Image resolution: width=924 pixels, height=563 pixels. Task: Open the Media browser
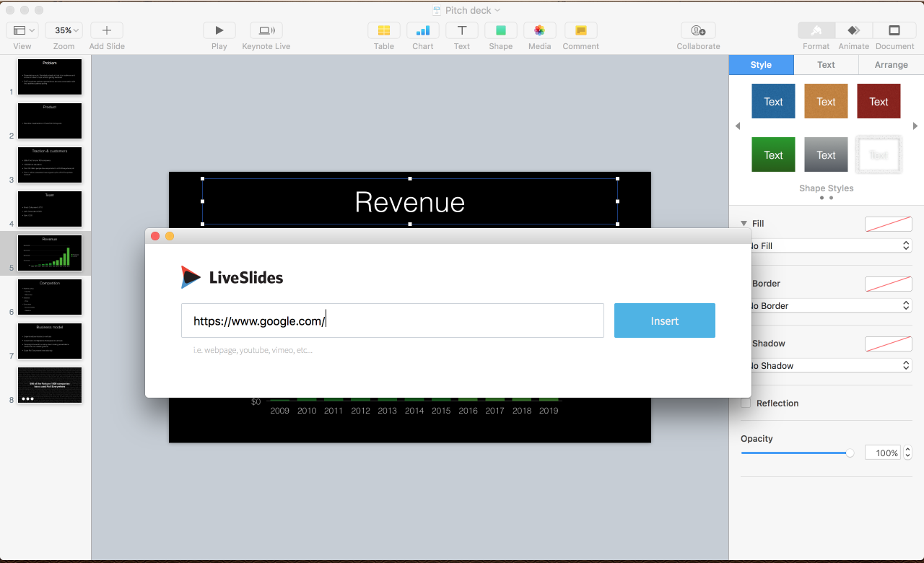(539, 30)
